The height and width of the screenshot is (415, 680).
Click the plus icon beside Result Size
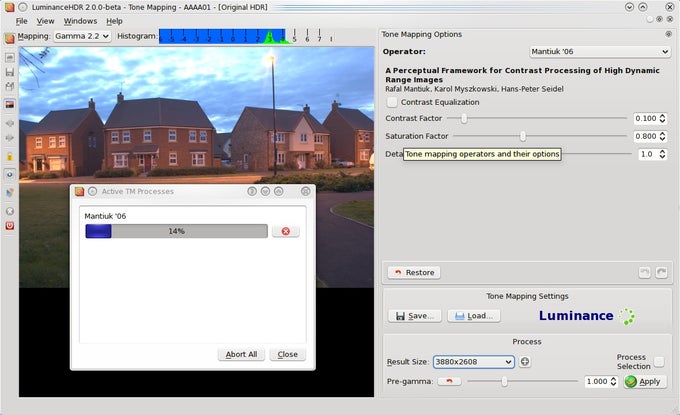pos(525,361)
